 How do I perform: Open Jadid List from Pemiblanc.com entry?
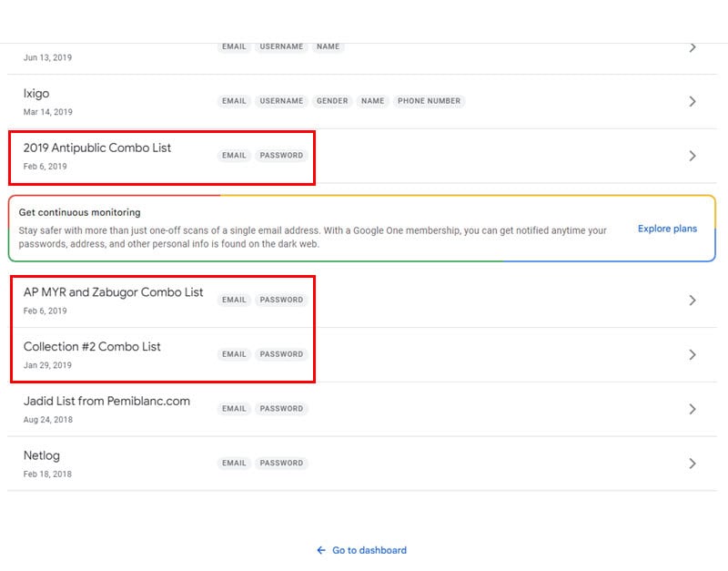tap(106, 401)
